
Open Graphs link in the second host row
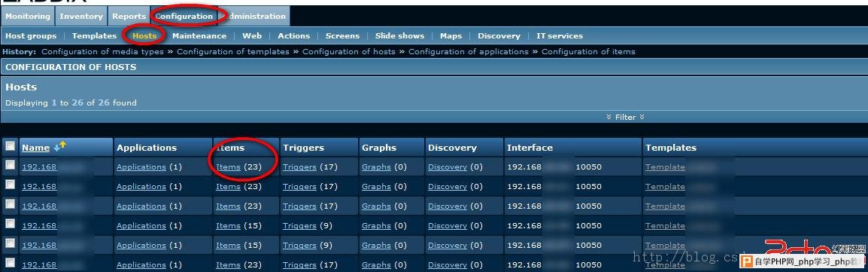pos(376,187)
